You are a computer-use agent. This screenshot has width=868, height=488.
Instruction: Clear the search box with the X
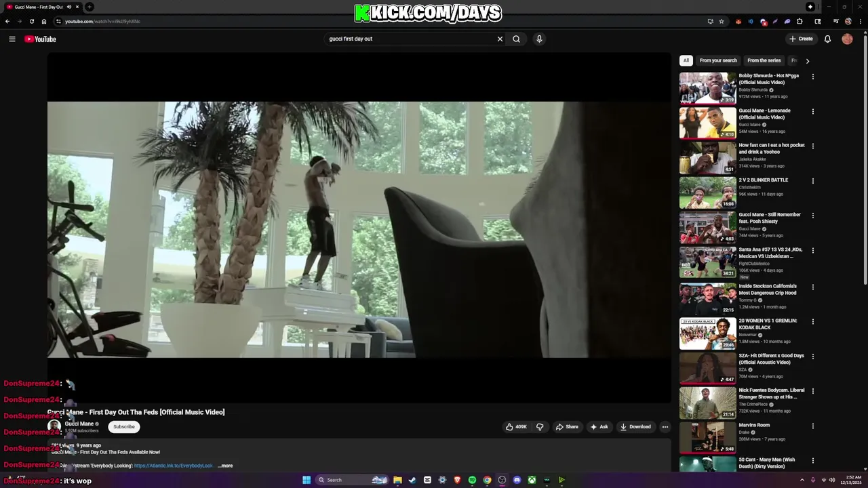[x=500, y=39]
